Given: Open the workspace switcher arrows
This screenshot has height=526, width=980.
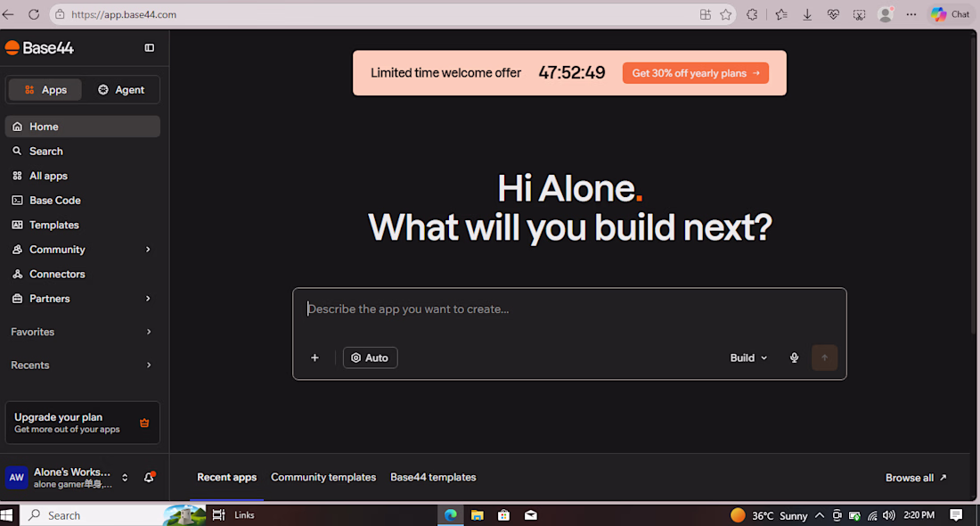Looking at the screenshot, I should (x=125, y=478).
